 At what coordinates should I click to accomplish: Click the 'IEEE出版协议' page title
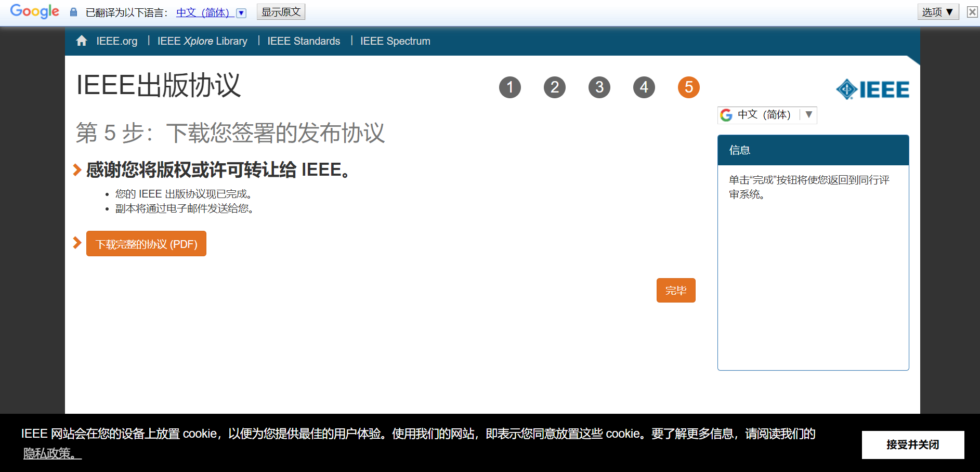coord(159,85)
